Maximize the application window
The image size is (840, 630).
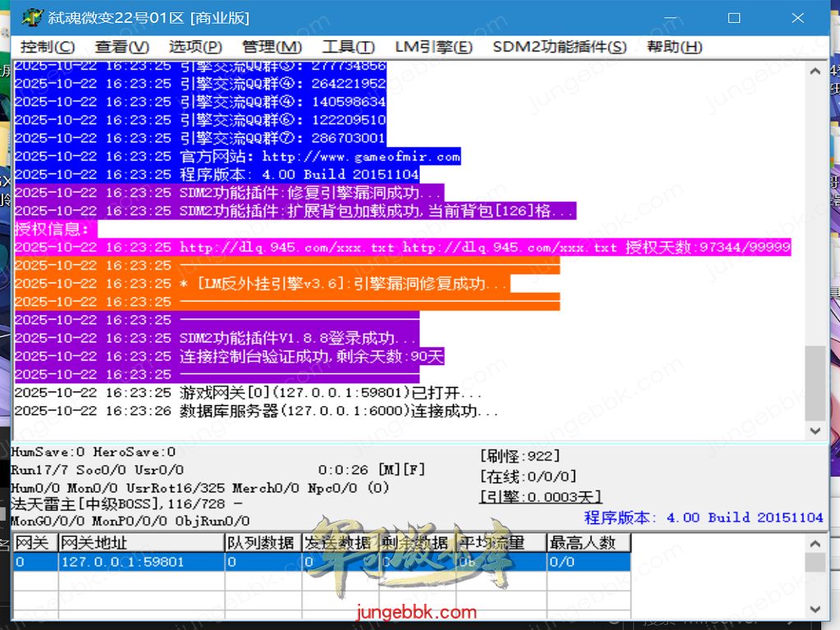coord(734,17)
